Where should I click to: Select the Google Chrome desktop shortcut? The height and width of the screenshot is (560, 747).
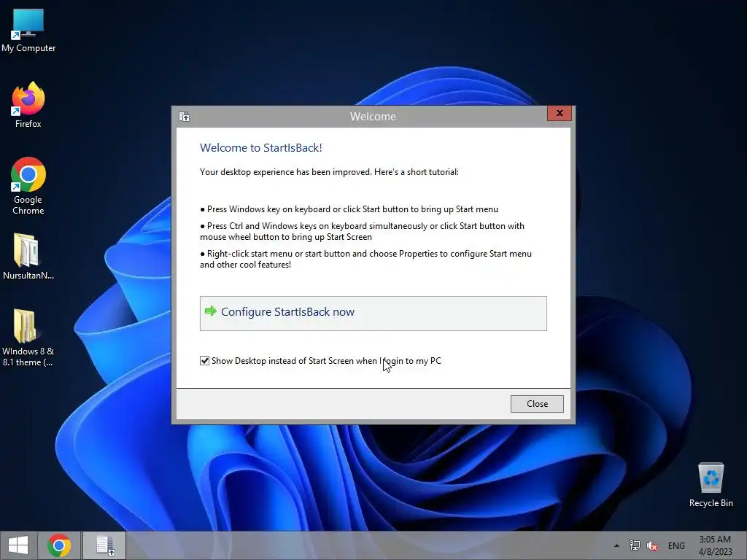point(28,186)
